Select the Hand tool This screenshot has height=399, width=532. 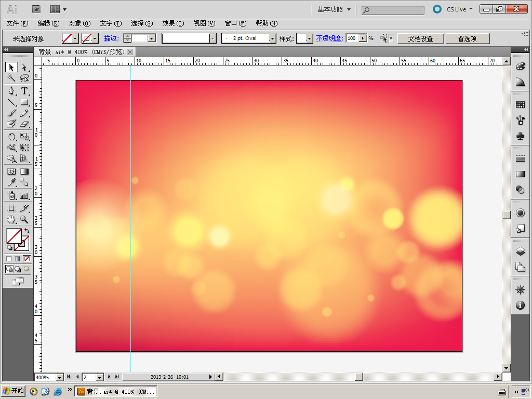11,220
